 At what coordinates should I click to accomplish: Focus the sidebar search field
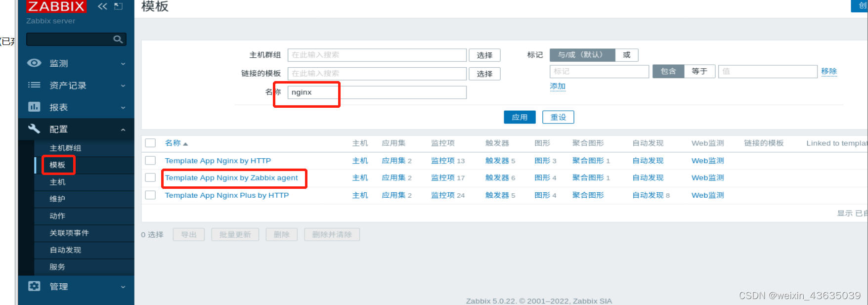pos(76,39)
